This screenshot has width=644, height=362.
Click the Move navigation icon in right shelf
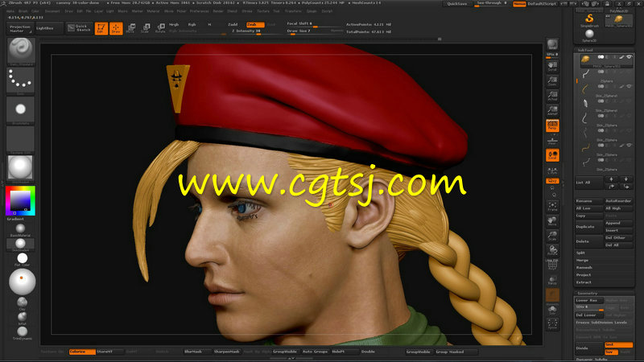point(552,221)
